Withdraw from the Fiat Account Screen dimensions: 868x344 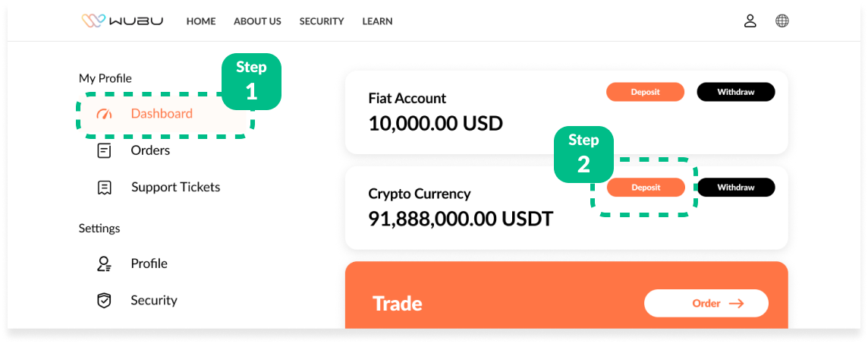[735, 92]
